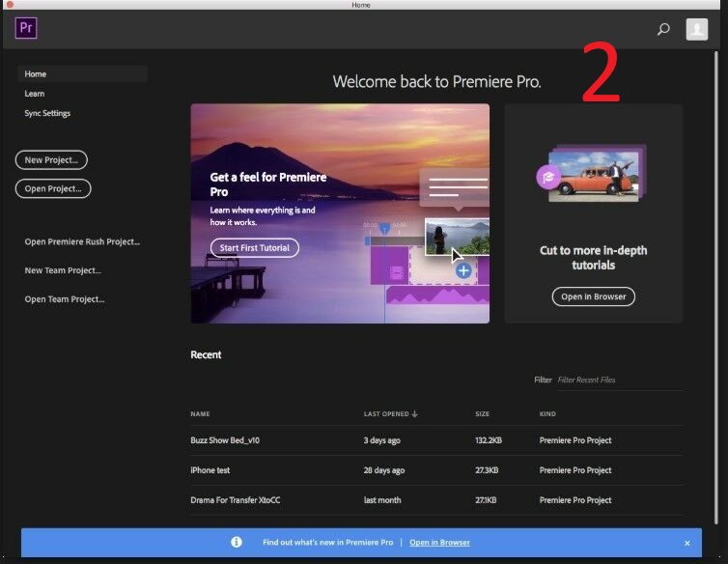Click the red window close button

coord(10,4)
